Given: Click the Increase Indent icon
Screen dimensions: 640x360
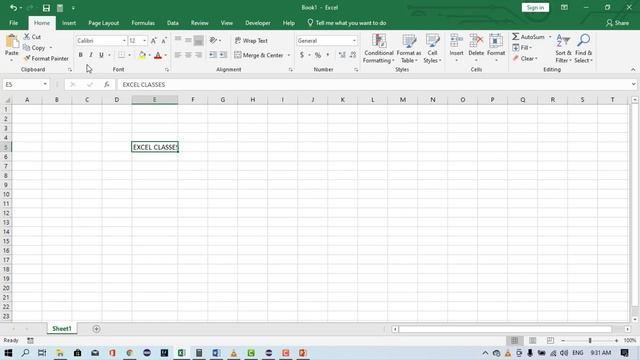Looking at the screenshot, I should coord(223,55).
